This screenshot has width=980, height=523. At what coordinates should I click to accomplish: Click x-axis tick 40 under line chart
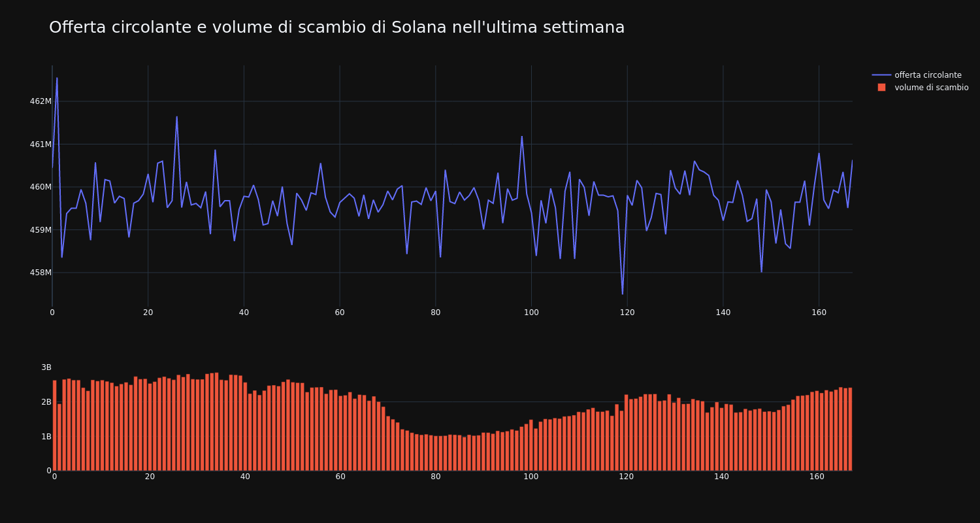pos(244,312)
